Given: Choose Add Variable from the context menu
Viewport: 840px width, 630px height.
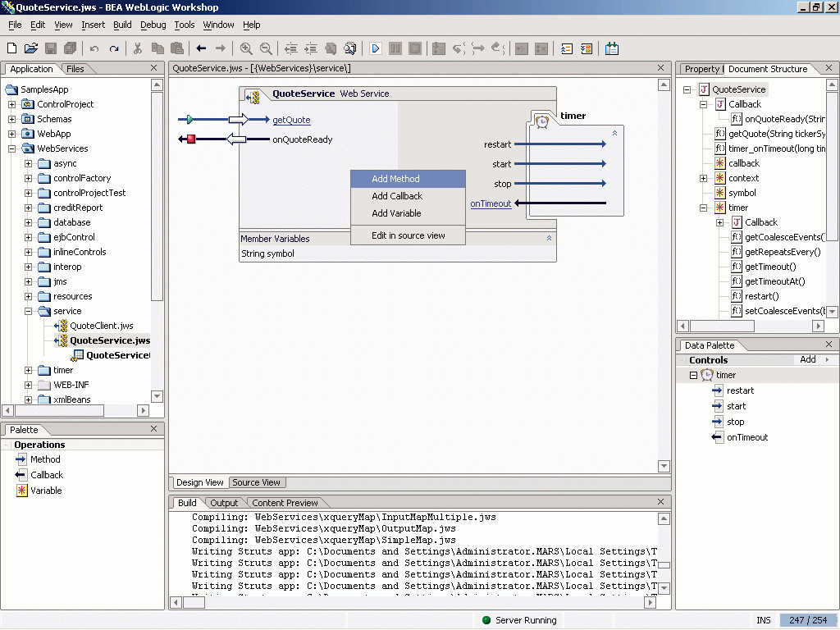Looking at the screenshot, I should coord(409,213).
